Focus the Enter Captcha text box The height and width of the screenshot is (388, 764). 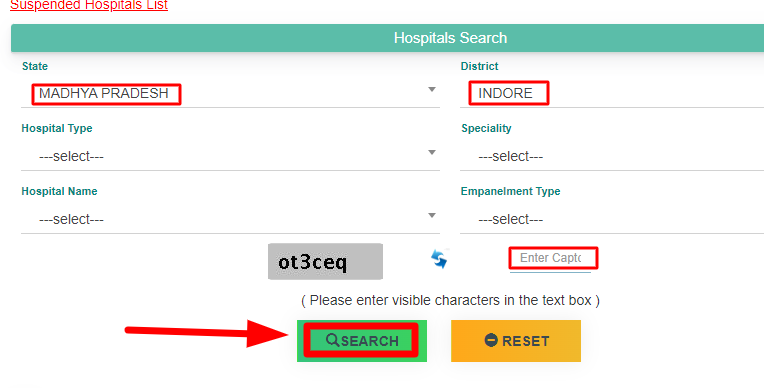click(x=551, y=259)
